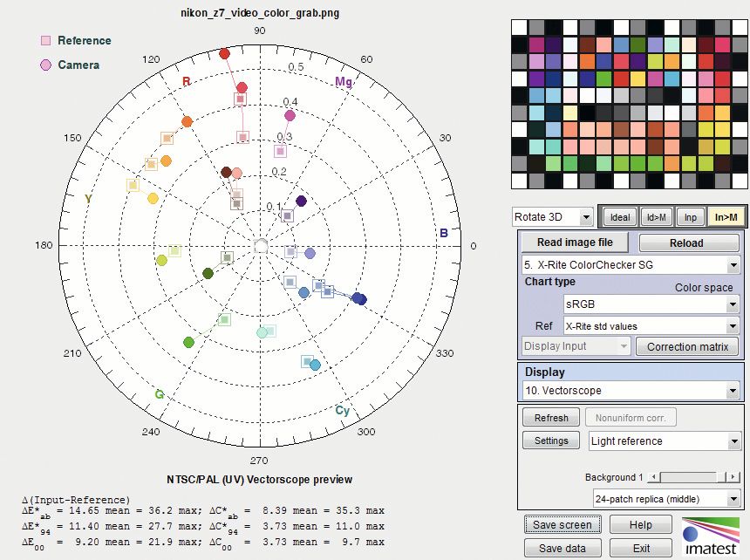Expand the X-Rite ColorChecker SG chart dropdown
Screen dimensions: 750x560
click(630, 264)
